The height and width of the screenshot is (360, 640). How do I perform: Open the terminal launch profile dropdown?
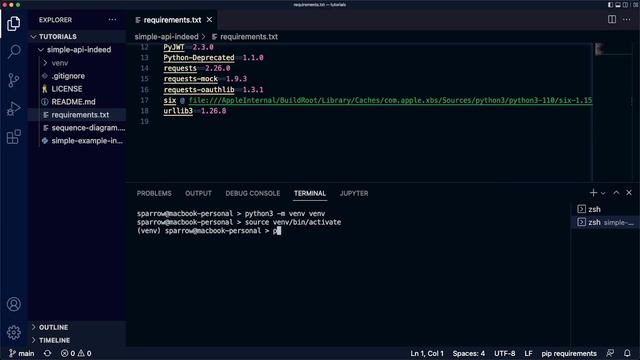point(603,193)
